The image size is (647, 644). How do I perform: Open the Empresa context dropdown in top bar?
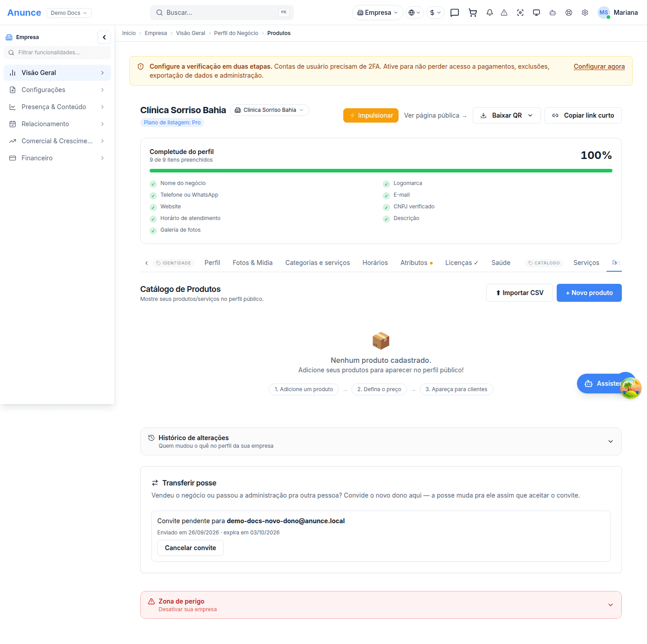tap(378, 13)
